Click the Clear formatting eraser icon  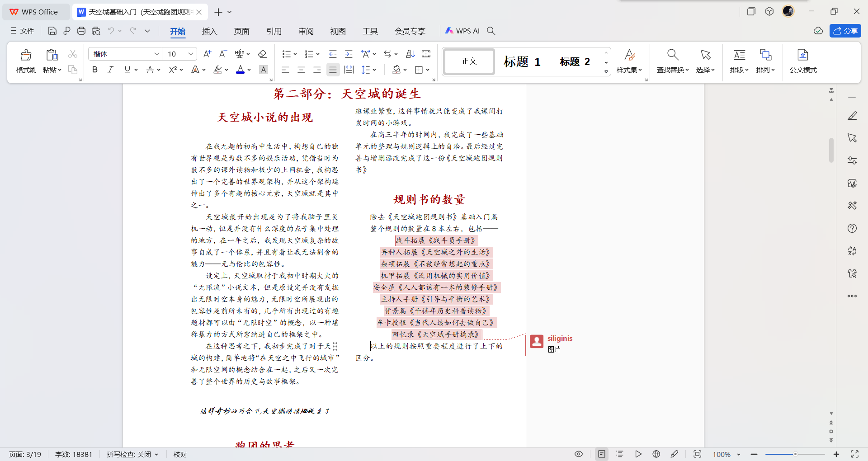(x=262, y=54)
